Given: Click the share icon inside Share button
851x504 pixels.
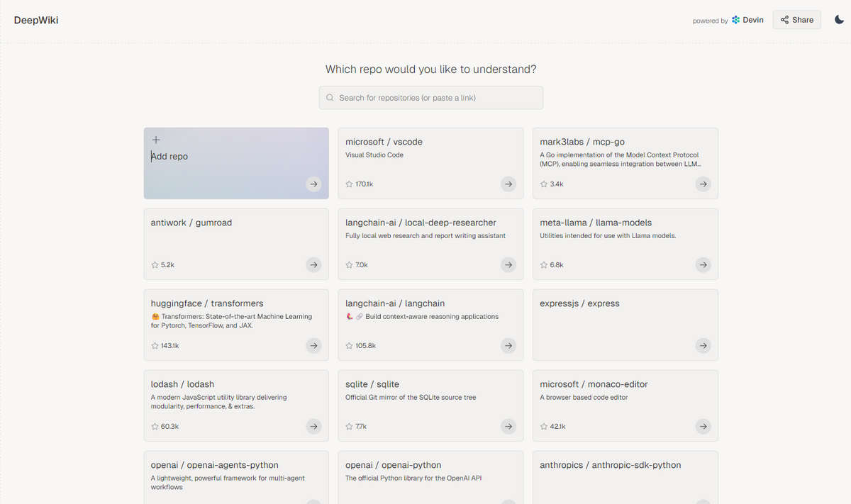Looking at the screenshot, I should pos(784,20).
